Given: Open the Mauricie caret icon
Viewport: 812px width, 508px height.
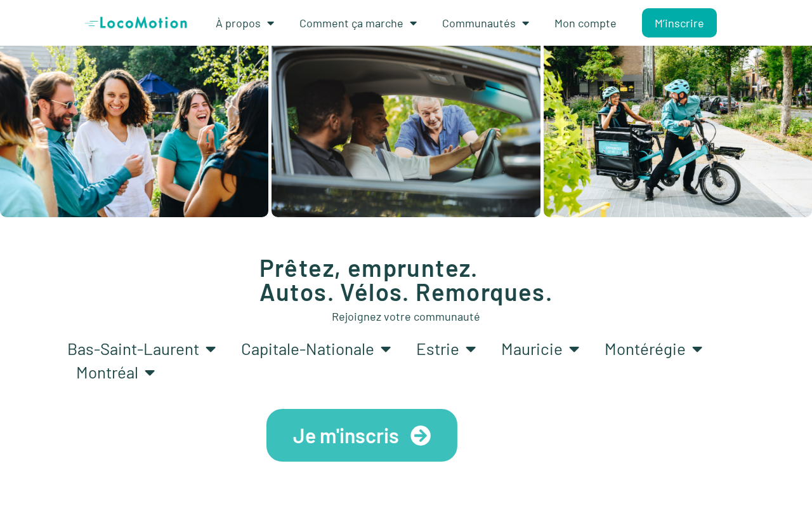Looking at the screenshot, I should 574,349.
